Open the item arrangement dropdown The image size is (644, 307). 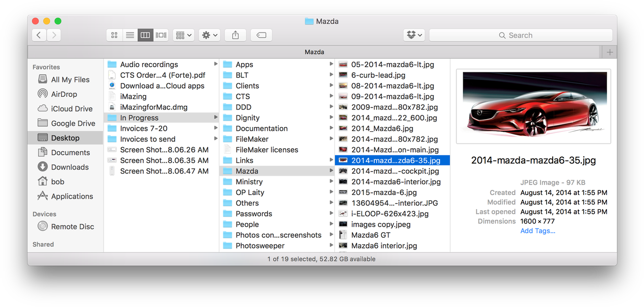(x=184, y=35)
